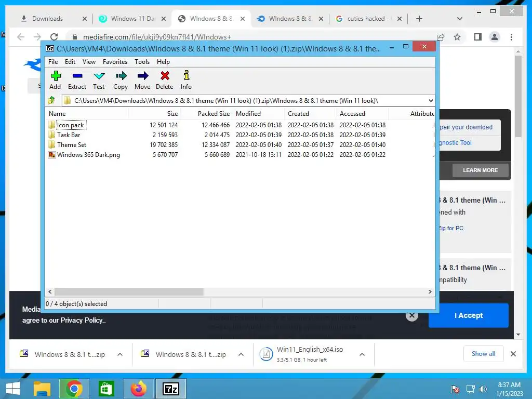Screen dimensions: 532x399
Task: Open a new Chrome tab
Action: (419, 19)
